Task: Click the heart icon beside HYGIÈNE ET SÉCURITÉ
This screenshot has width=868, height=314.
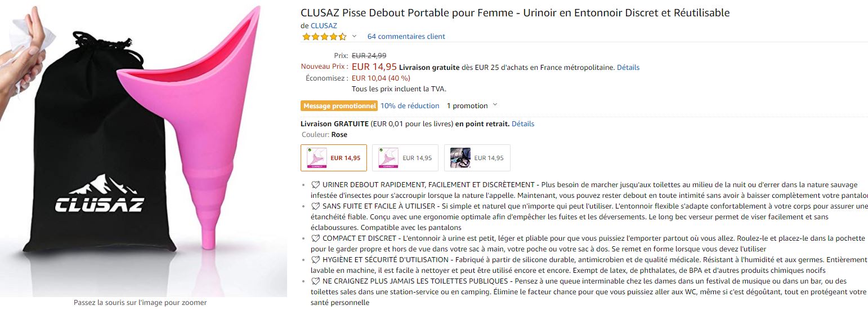Action: pyautogui.click(x=316, y=260)
